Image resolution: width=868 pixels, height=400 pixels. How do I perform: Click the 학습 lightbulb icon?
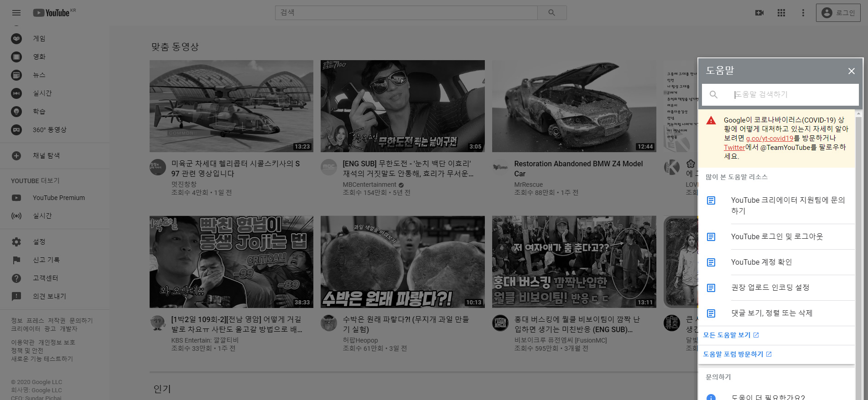[x=16, y=112]
